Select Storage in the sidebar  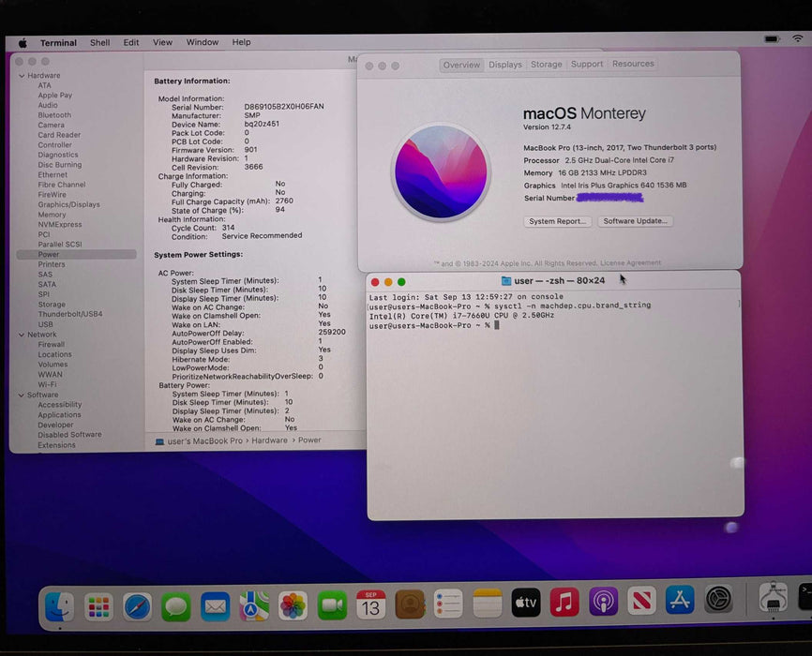pos(52,305)
